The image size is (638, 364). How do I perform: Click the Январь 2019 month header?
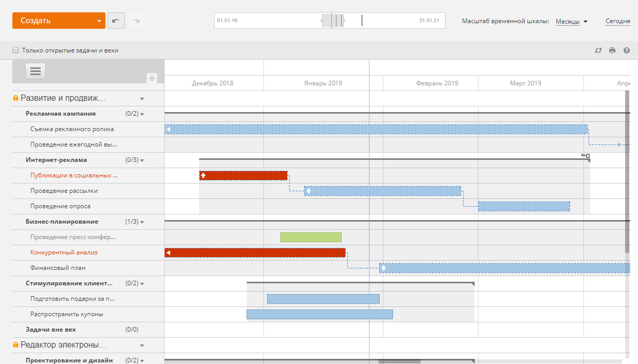[323, 83]
